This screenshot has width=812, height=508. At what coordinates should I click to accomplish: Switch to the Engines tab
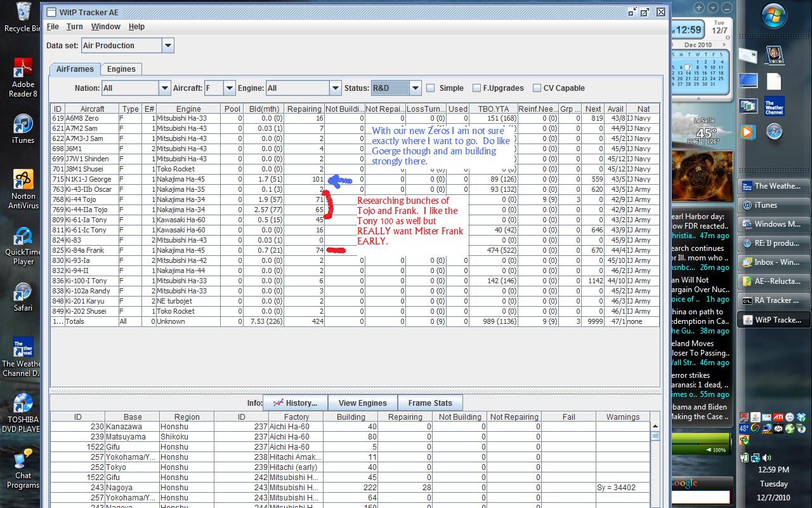(121, 69)
